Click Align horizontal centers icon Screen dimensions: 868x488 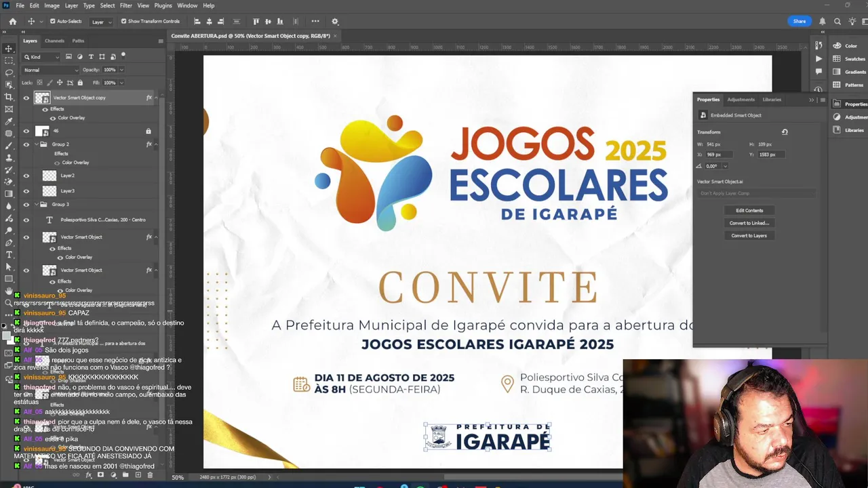click(x=209, y=22)
